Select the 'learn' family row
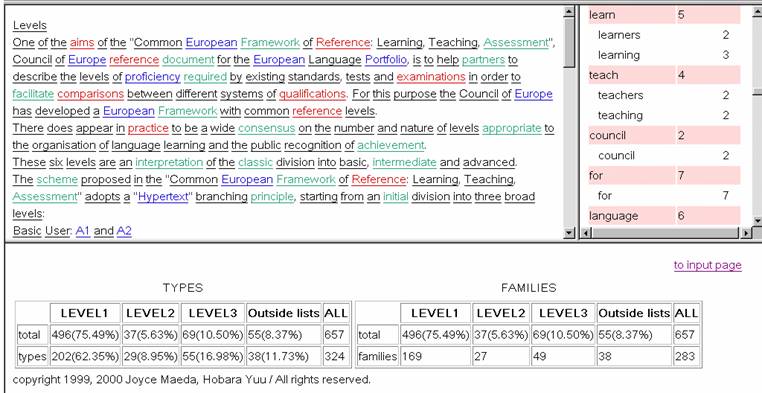762x393 pixels. pyautogui.click(x=664, y=15)
